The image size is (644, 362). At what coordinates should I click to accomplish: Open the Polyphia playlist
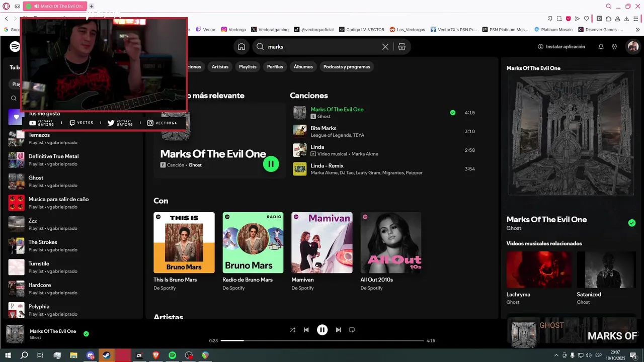pyautogui.click(x=73, y=310)
